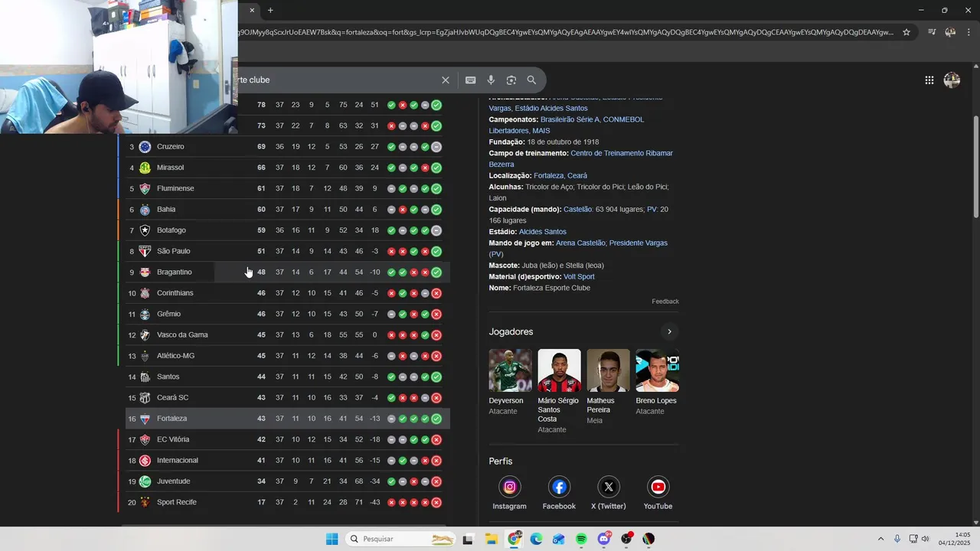The height and width of the screenshot is (551, 980).
Task: Open Fortaleza's Instagram profile
Action: (509, 494)
